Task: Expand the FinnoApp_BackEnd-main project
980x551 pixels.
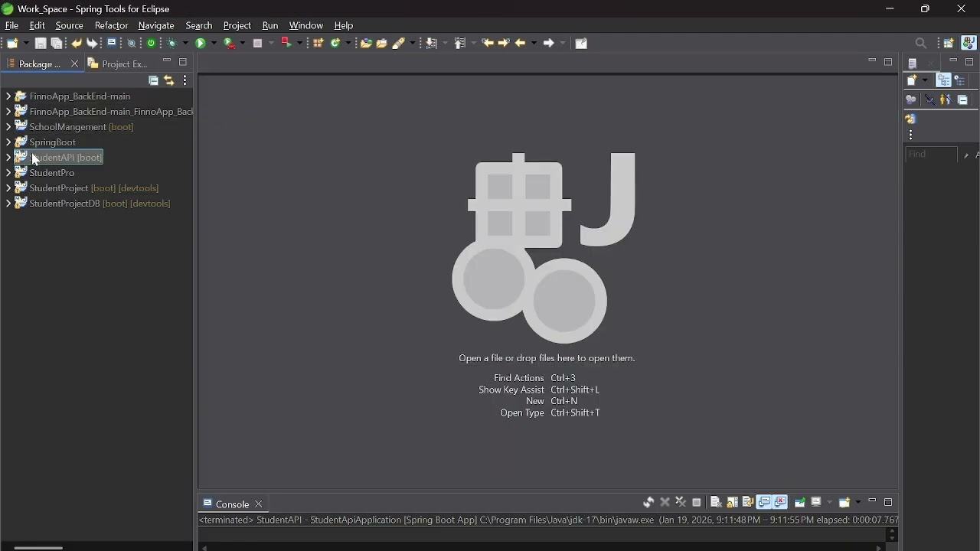Action: click(x=8, y=96)
